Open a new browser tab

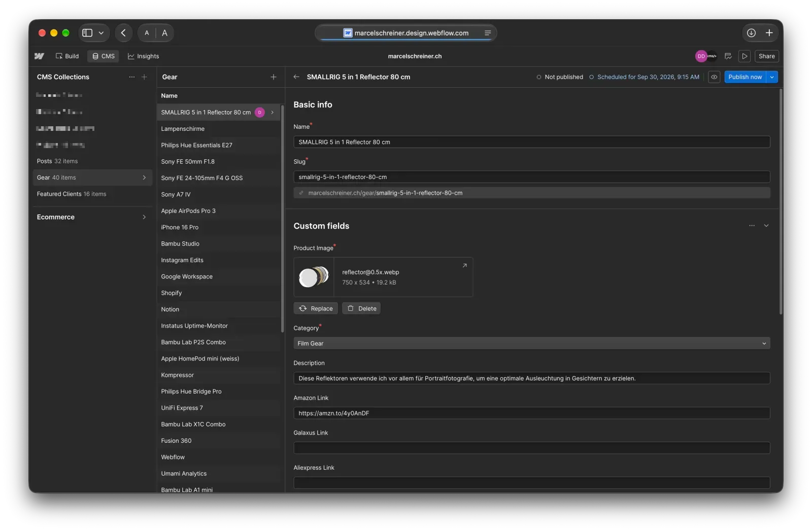click(x=769, y=33)
